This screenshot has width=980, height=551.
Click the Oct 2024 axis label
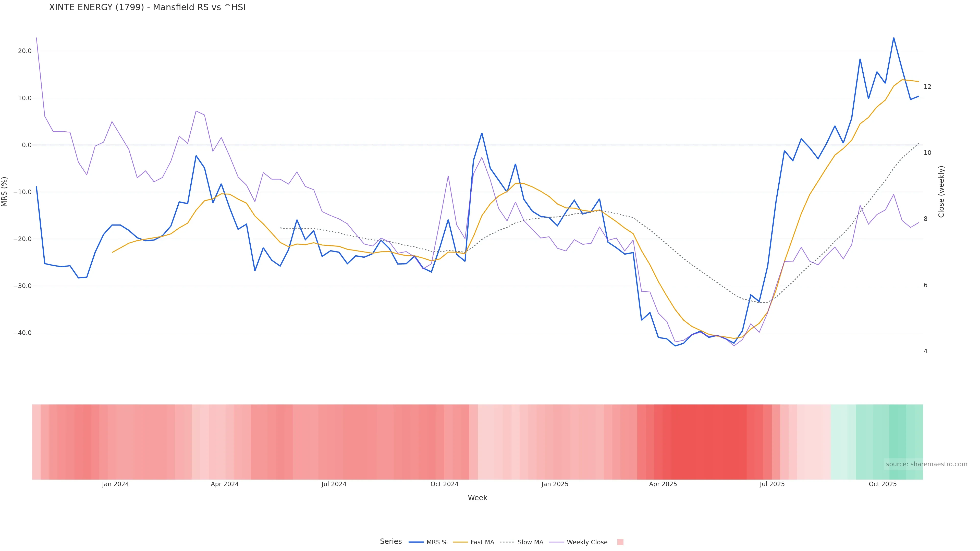(444, 484)
